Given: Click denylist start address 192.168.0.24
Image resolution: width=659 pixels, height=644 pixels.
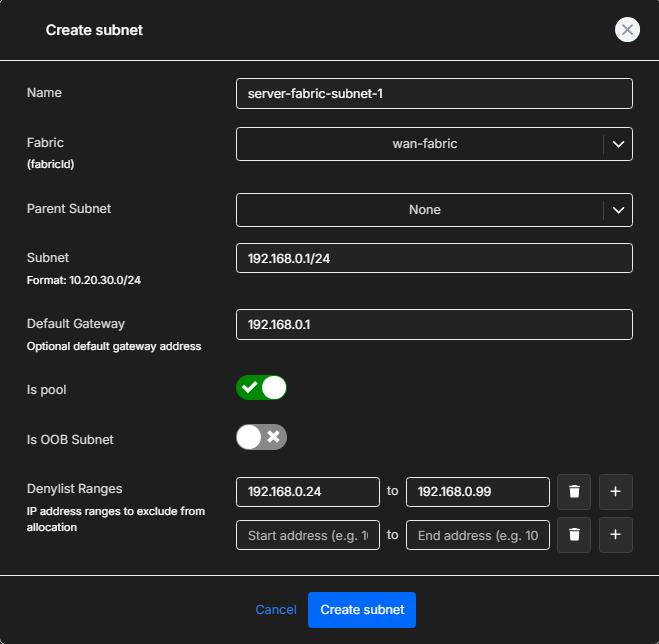Looking at the screenshot, I should 308,492.
